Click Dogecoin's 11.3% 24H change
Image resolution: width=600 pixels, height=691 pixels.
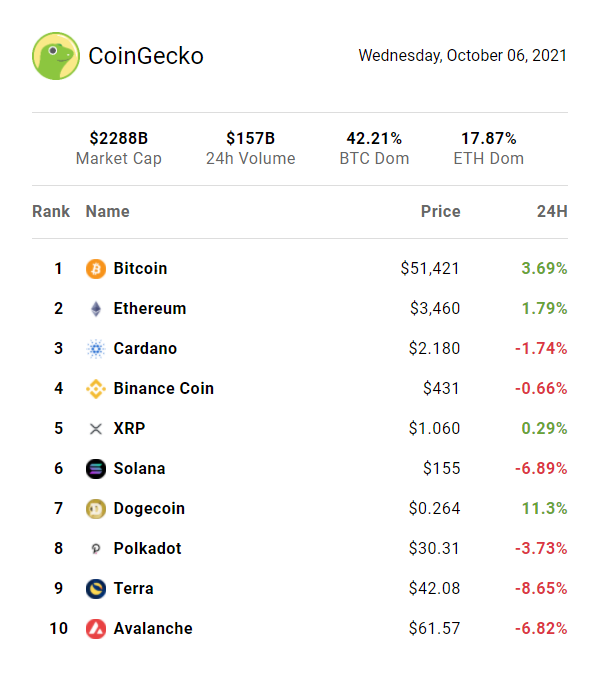(544, 509)
